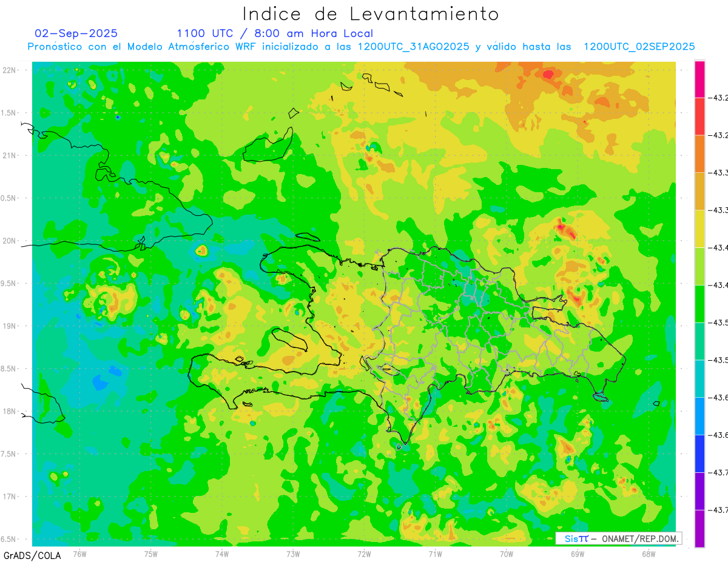728x562 pixels.
Task: Click the bright yellow swatch in the color scale
Action: click(x=699, y=229)
